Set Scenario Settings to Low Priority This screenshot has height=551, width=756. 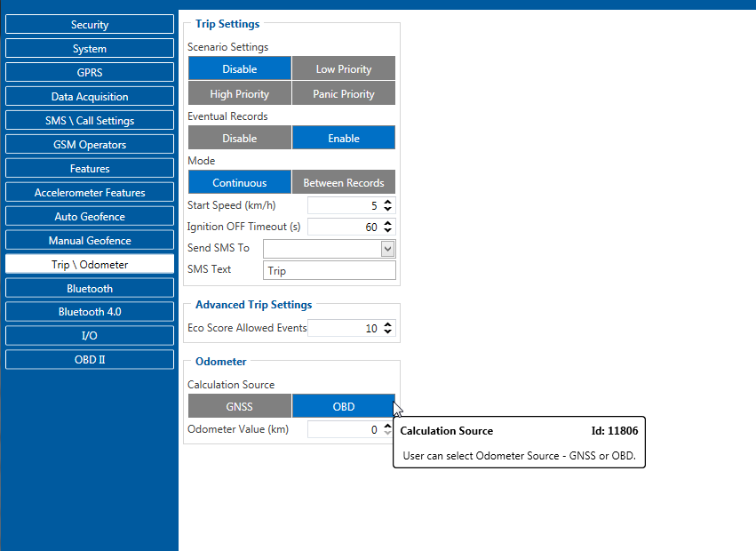pos(343,69)
